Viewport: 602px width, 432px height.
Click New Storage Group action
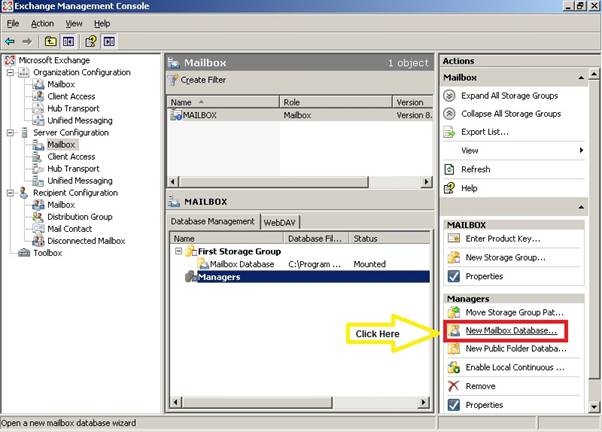click(505, 257)
